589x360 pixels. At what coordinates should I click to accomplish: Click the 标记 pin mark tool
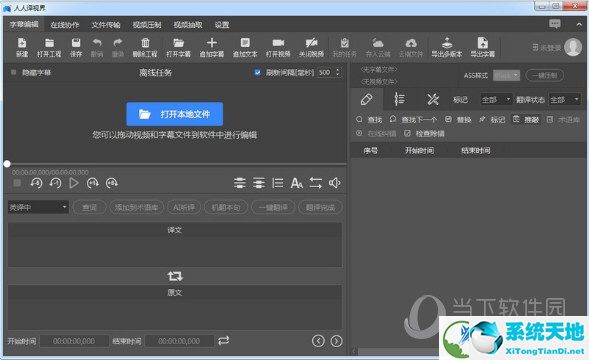492,119
